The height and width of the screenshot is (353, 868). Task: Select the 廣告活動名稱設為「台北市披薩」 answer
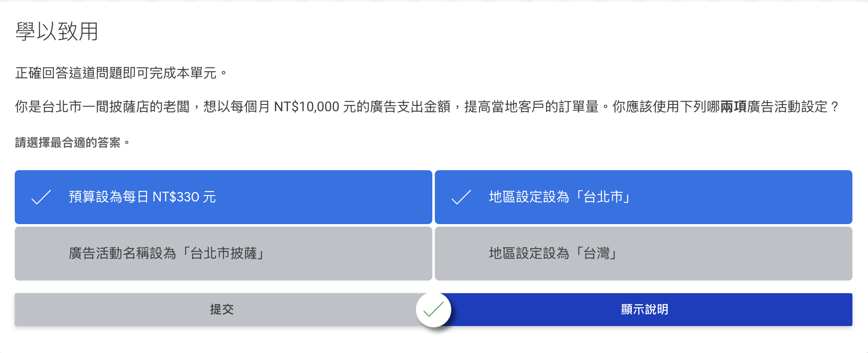click(223, 254)
